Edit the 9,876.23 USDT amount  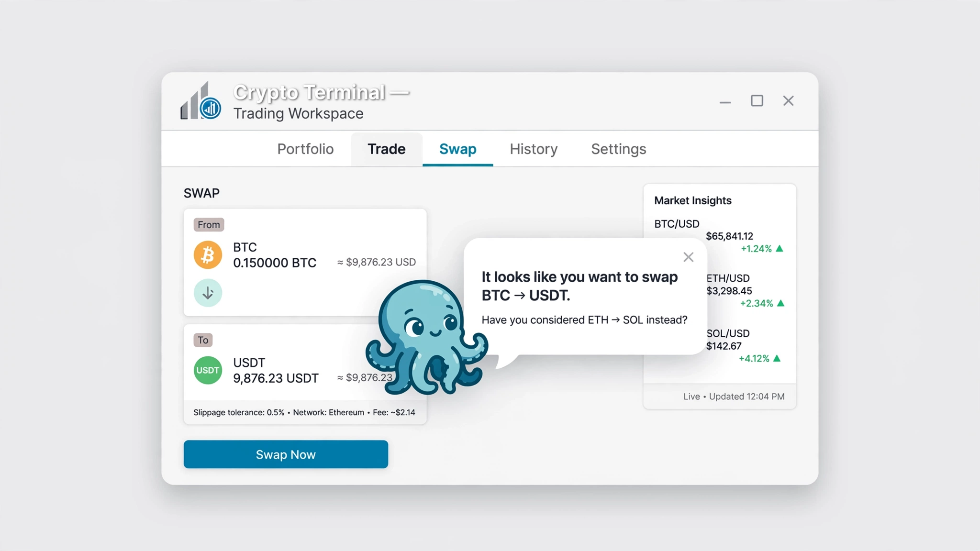point(276,378)
